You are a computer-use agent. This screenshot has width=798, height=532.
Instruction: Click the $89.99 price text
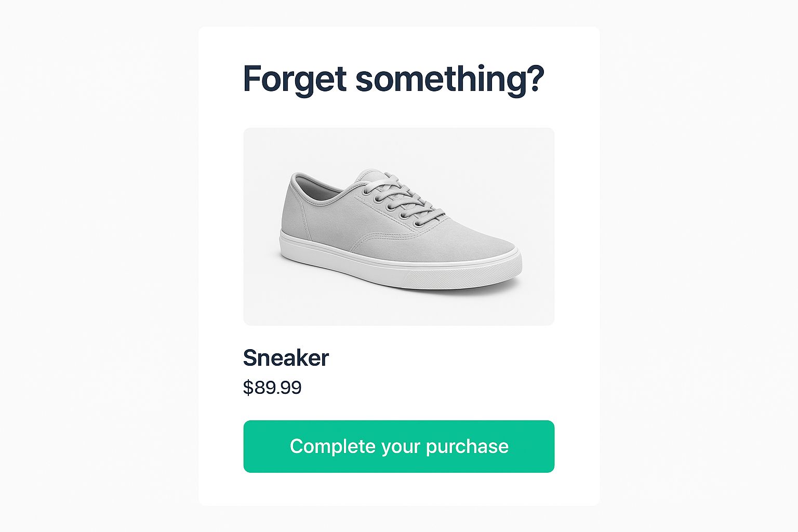[272, 388]
